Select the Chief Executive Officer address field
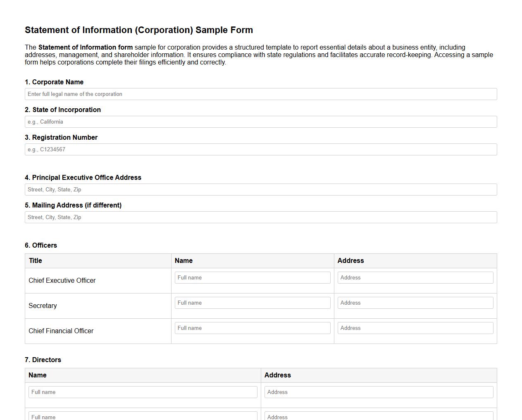 (415, 277)
